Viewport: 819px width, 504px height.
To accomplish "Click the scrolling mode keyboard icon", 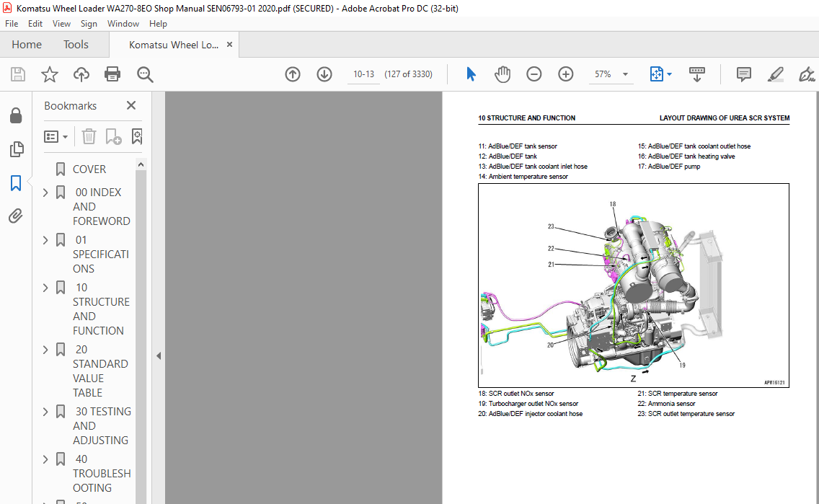I will pyautogui.click(x=696, y=74).
